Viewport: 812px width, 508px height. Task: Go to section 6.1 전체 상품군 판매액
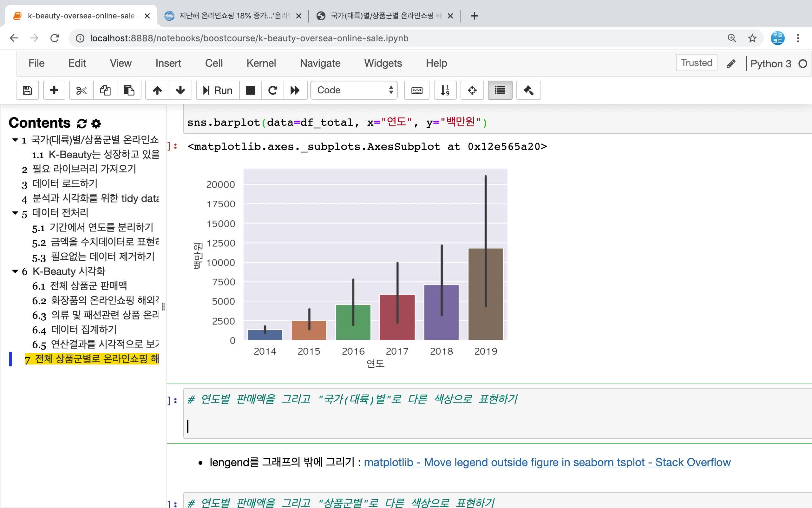tap(80, 286)
